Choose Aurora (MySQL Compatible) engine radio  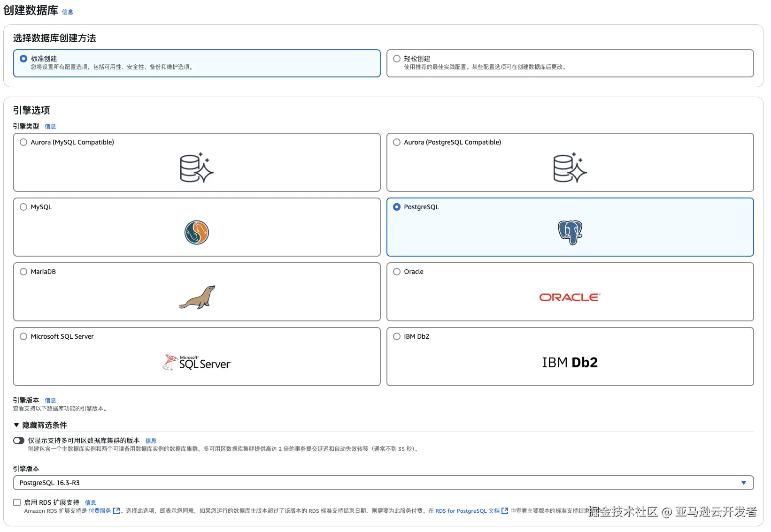pyautogui.click(x=23, y=142)
